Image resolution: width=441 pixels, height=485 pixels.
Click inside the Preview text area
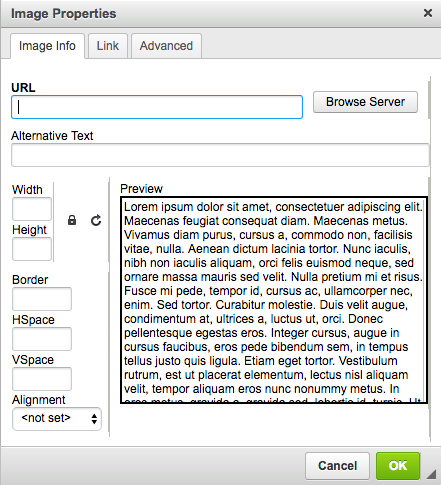coord(274,300)
